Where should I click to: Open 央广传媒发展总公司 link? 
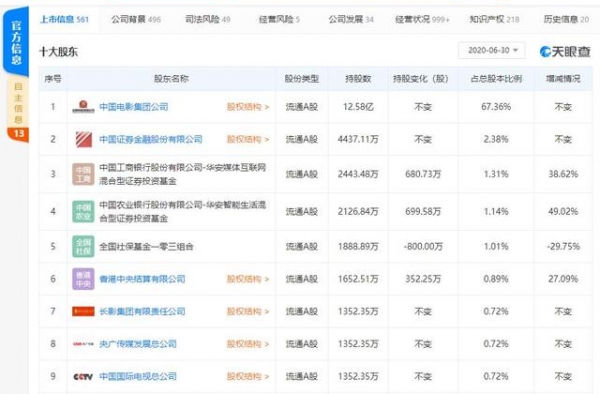pyautogui.click(x=138, y=344)
